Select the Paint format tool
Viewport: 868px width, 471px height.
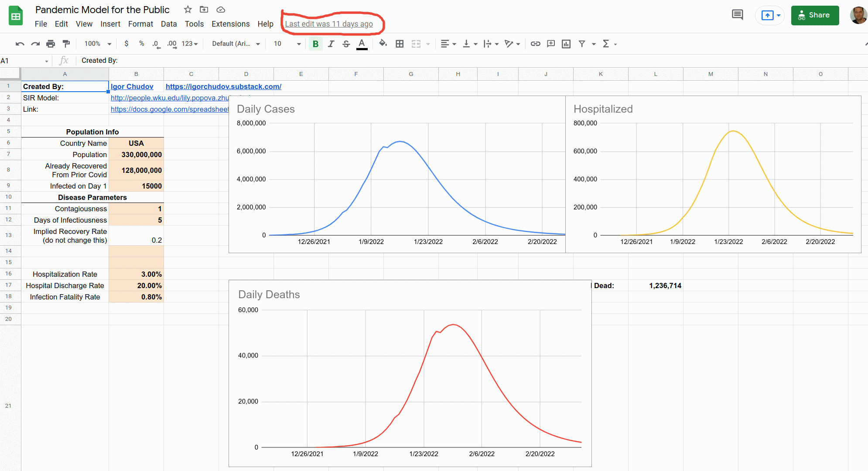point(66,44)
